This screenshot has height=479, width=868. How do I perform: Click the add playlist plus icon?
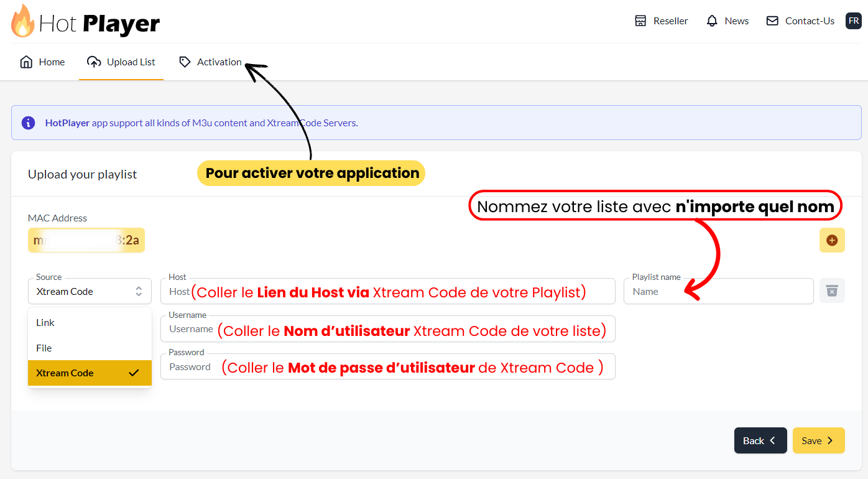point(832,240)
